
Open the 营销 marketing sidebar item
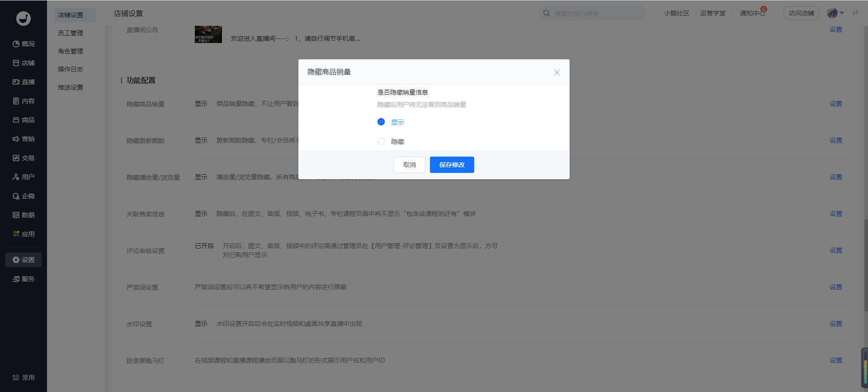(x=24, y=139)
